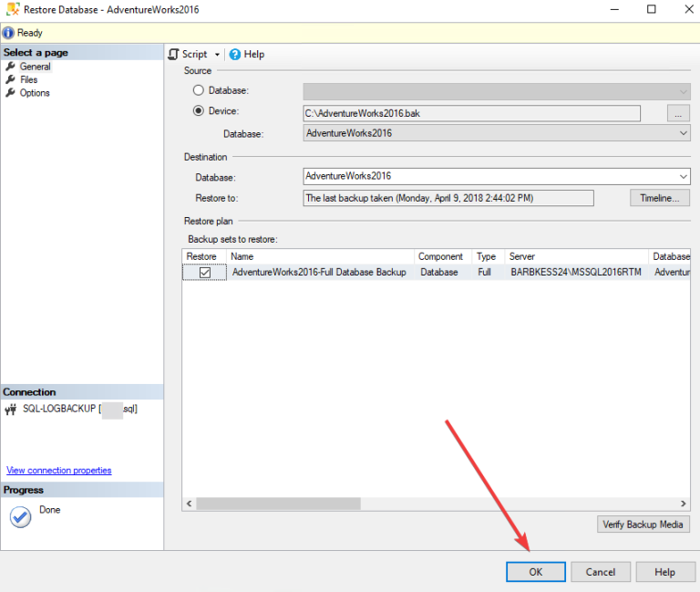Select AdventureWorks2016-Full Database Backup row name
The height and width of the screenshot is (592, 700).
319,272
